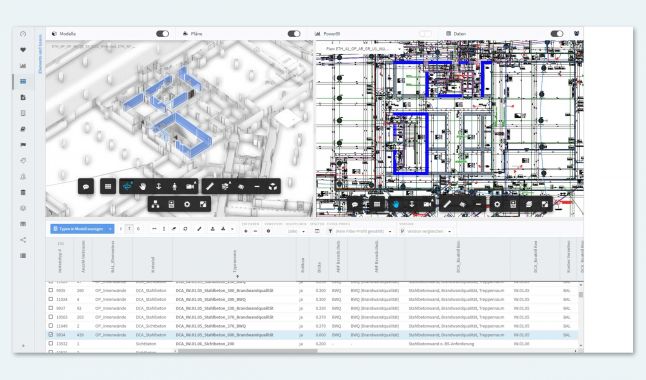Image resolution: width=646 pixels, height=380 pixels.
Task: Toggle the Pläne panel switch
Action: 294,34
